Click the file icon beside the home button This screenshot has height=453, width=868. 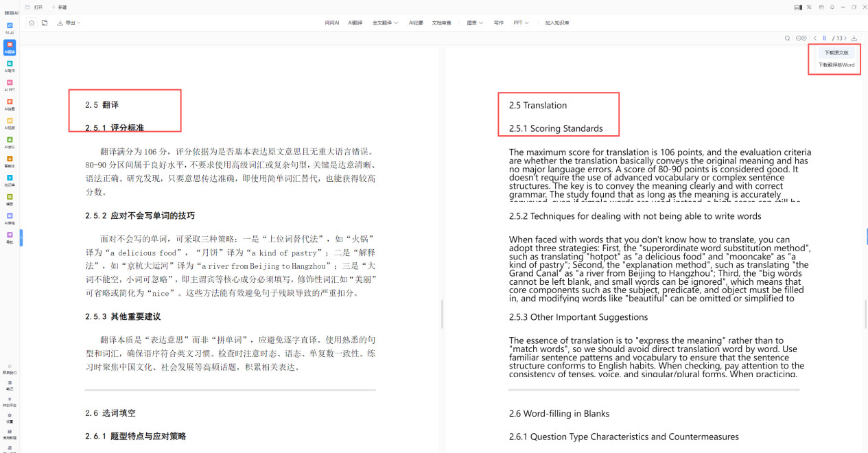pyautogui.click(x=45, y=23)
